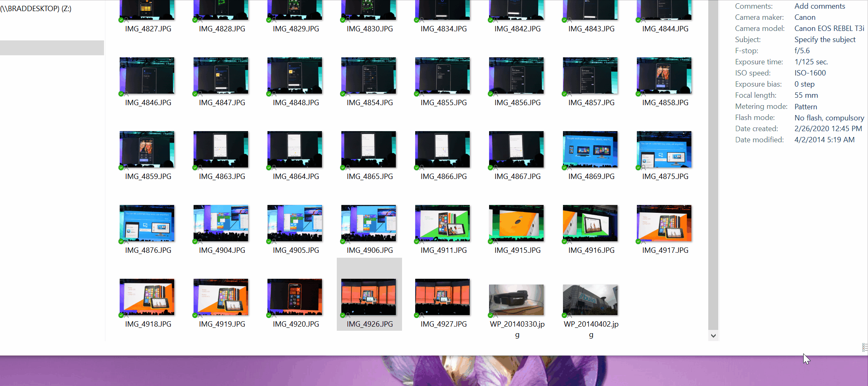Edit the 'Add comments' field
868x386 pixels.
pos(819,6)
